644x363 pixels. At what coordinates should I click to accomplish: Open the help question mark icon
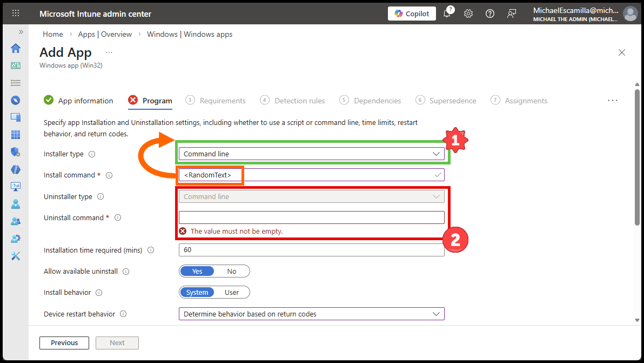(489, 14)
